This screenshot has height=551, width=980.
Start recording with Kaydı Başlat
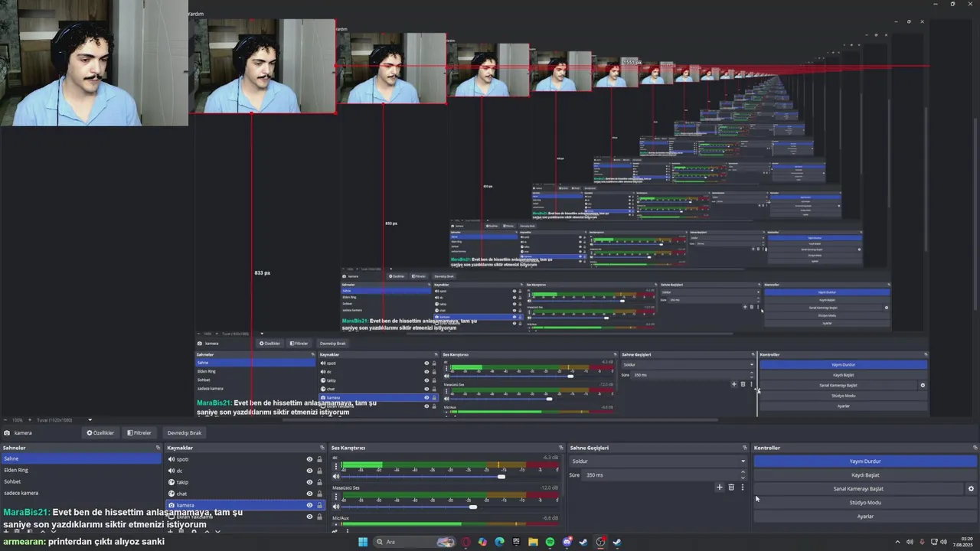coord(865,475)
